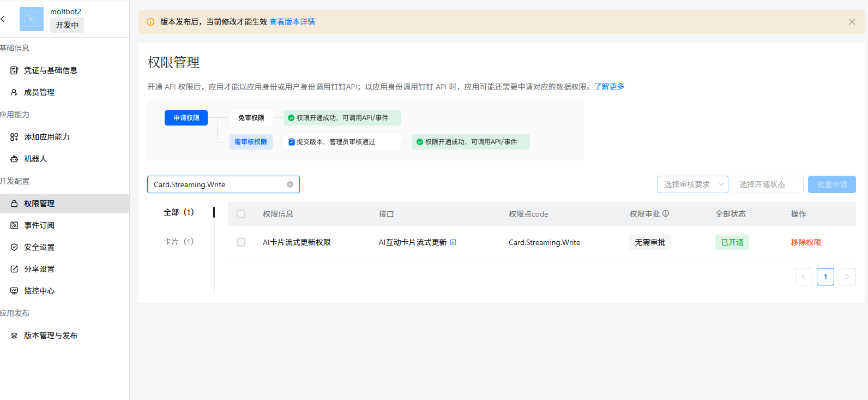Click the 监控中心 monitor icon in sidebar
Viewport: 868px width, 400px height.
tap(14, 291)
